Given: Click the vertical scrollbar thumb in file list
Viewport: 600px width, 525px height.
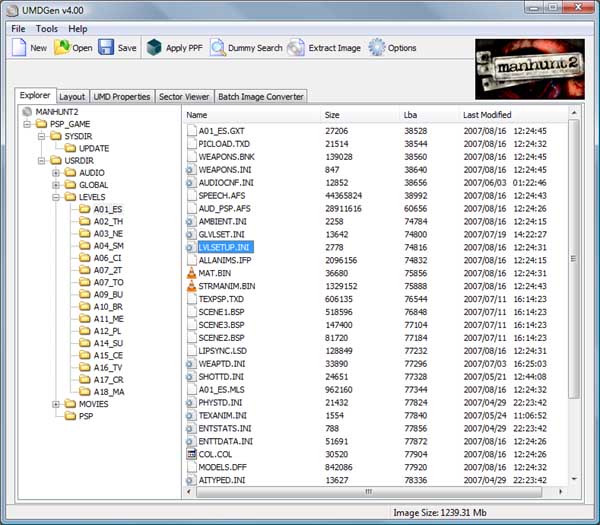Looking at the screenshot, I should [574, 259].
